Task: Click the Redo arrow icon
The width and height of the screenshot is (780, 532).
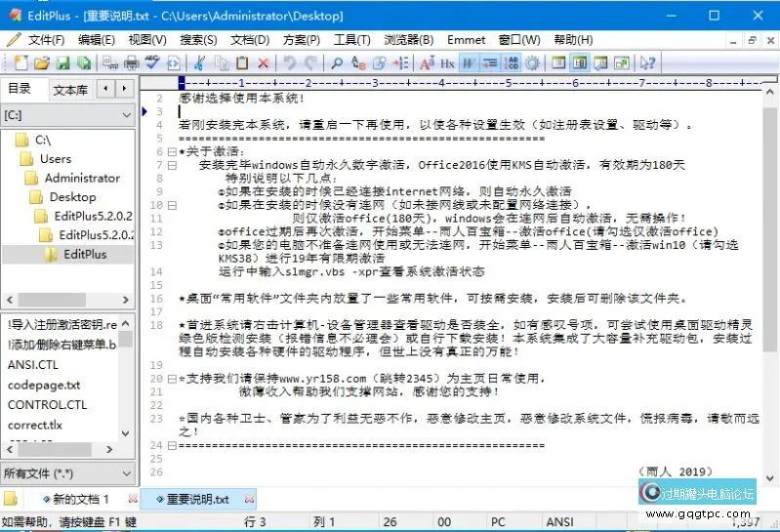Action: (310, 63)
